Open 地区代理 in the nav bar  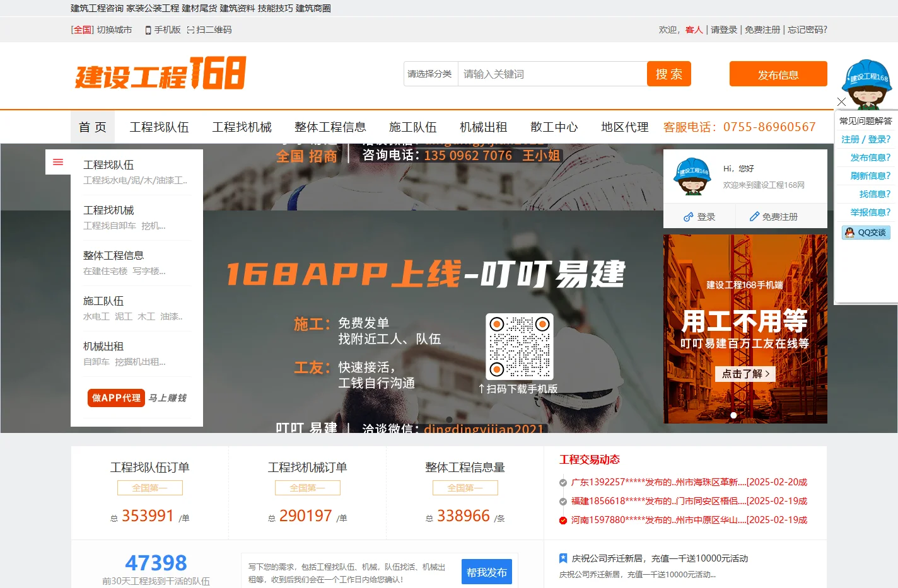point(624,127)
